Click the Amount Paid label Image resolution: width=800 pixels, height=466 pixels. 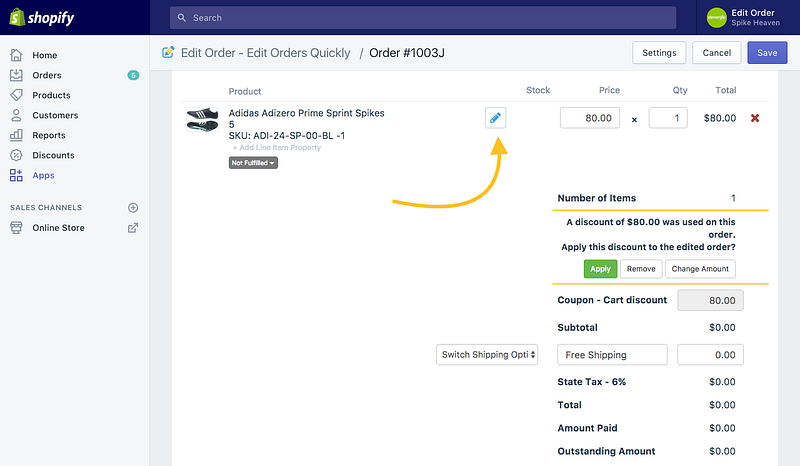click(587, 428)
